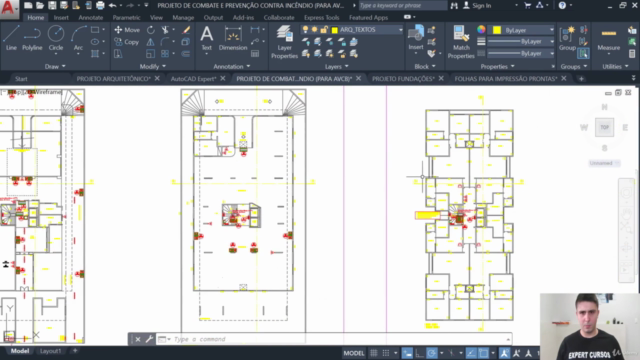
Task: Click the Group tool
Action: (567, 38)
